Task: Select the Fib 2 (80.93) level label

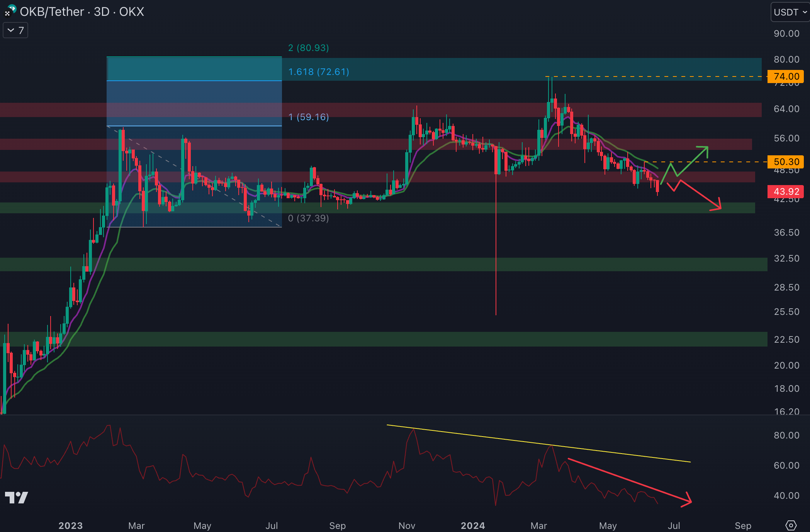Action: (309, 48)
